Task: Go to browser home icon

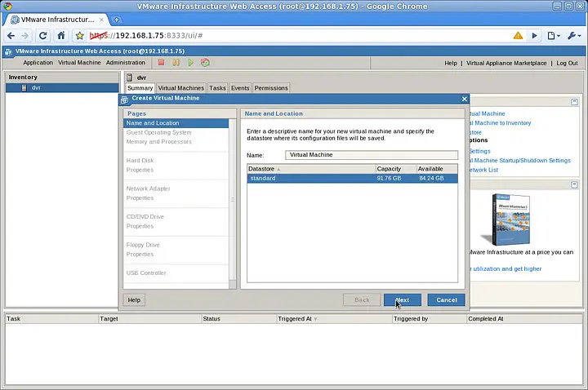Action: pos(60,36)
